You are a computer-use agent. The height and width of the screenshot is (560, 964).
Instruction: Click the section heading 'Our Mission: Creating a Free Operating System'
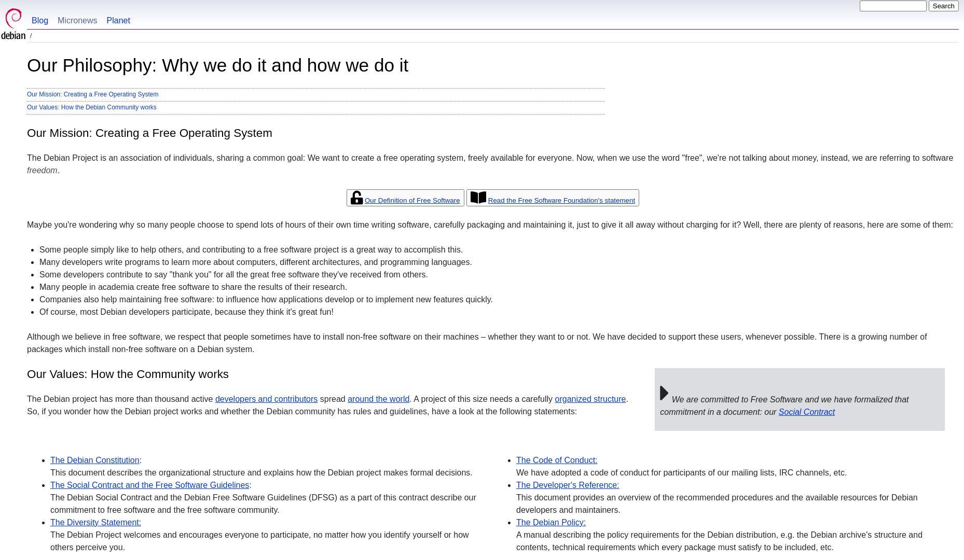pyautogui.click(x=149, y=133)
